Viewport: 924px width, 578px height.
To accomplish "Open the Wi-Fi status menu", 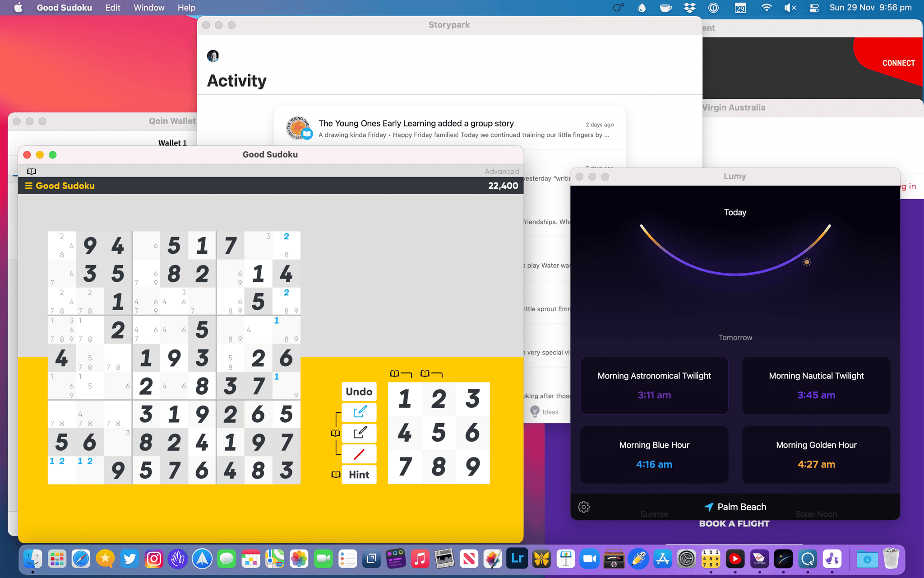I will coord(766,8).
